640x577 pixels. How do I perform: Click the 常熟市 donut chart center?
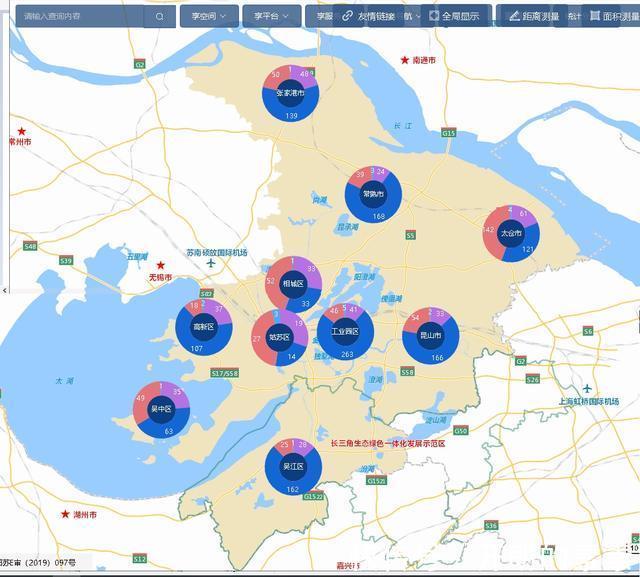(x=373, y=194)
